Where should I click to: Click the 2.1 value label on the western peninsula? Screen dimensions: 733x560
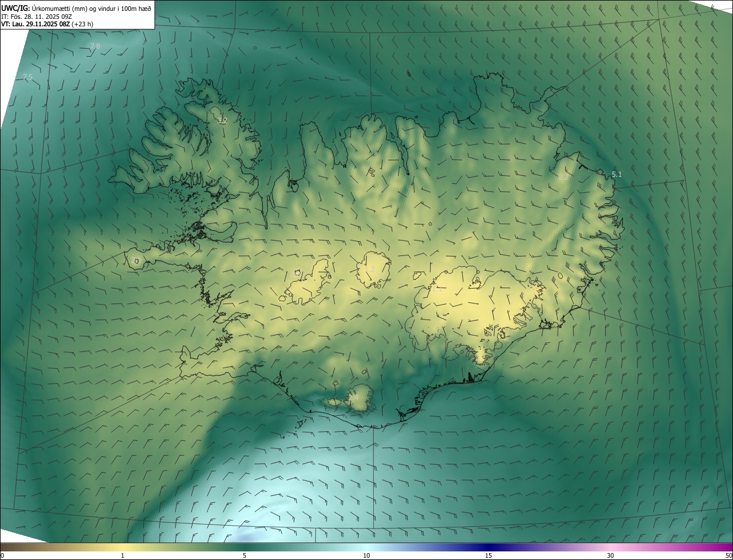click(x=135, y=261)
